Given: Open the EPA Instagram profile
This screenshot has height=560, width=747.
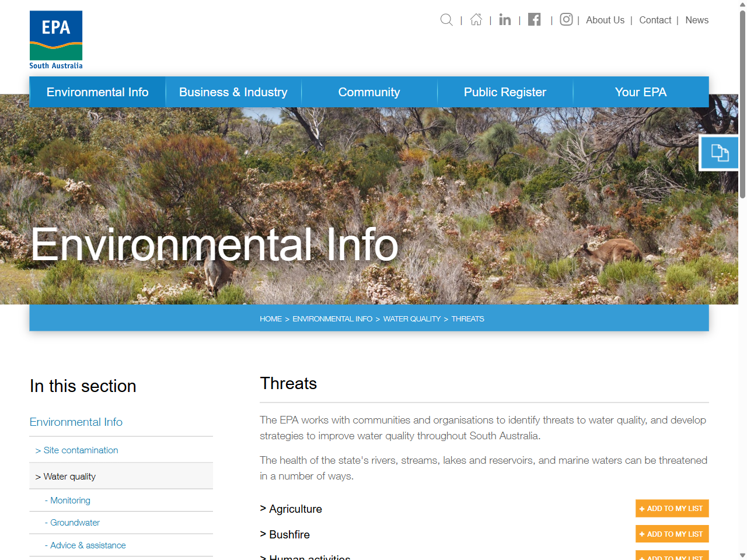Looking at the screenshot, I should 566,20.
